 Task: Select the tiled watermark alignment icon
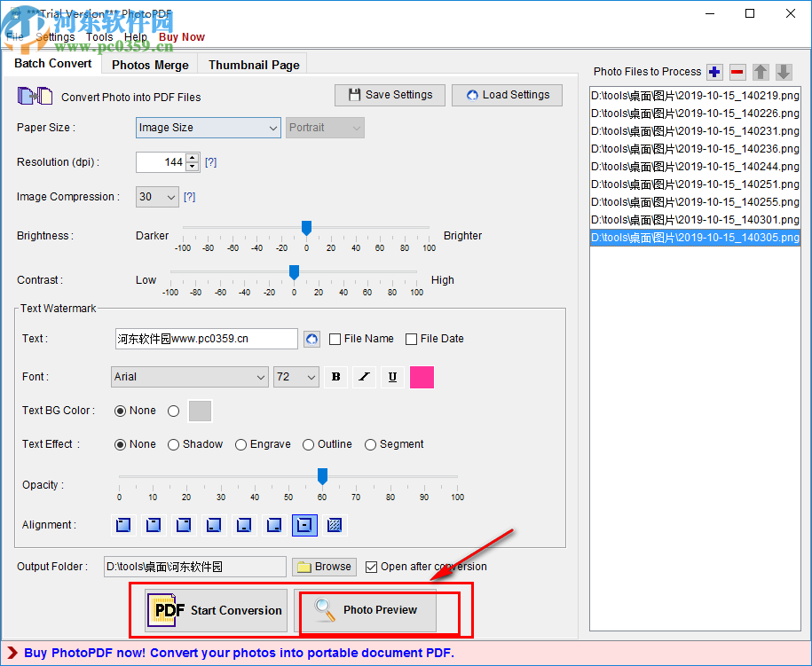point(335,525)
